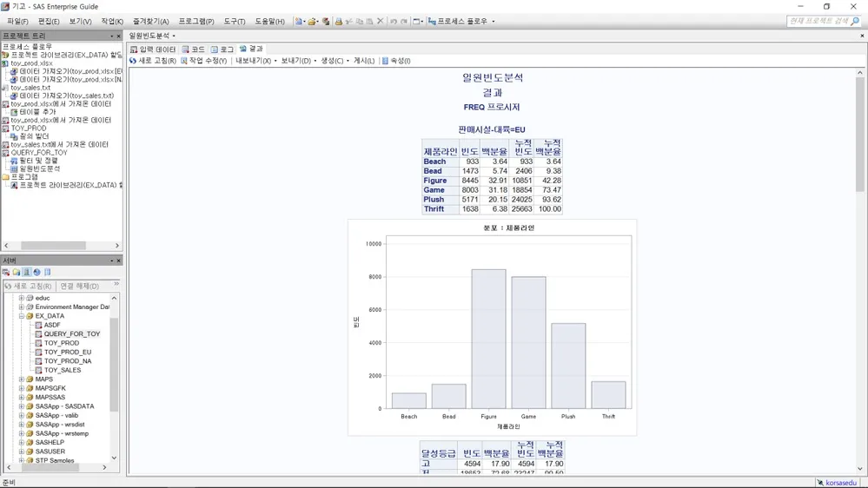Click the 새로 고침 refresh button in results toolbar
The width and height of the screenshot is (868, 488).
pyautogui.click(x=153, y=61)
